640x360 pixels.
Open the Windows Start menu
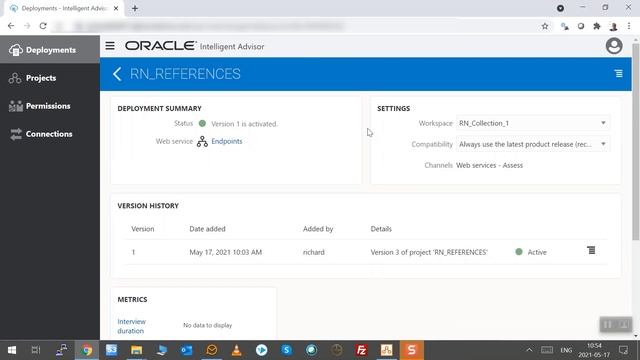click(12, 350)
